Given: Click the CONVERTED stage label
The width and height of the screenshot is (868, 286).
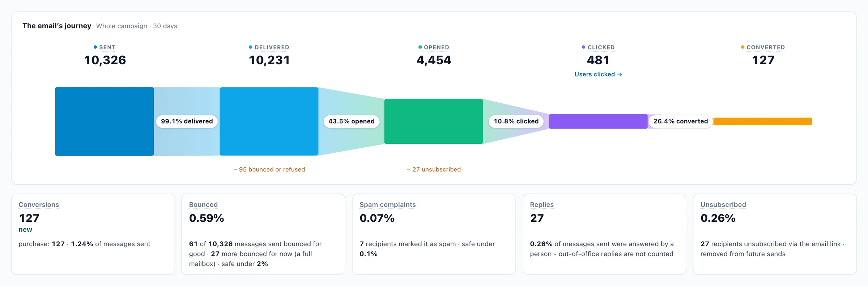Looking at the screenshot, I should (x=766, y=47).
